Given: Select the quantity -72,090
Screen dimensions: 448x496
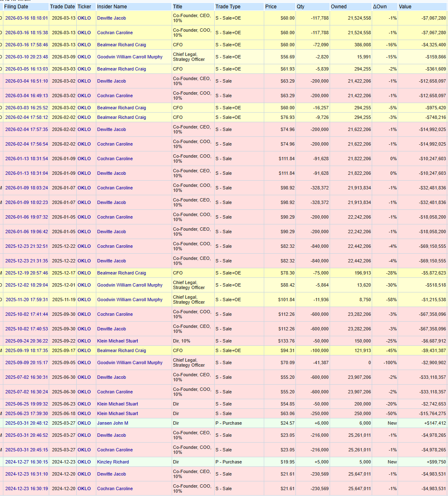Looking at the screenshot, I should click(320, 45).
